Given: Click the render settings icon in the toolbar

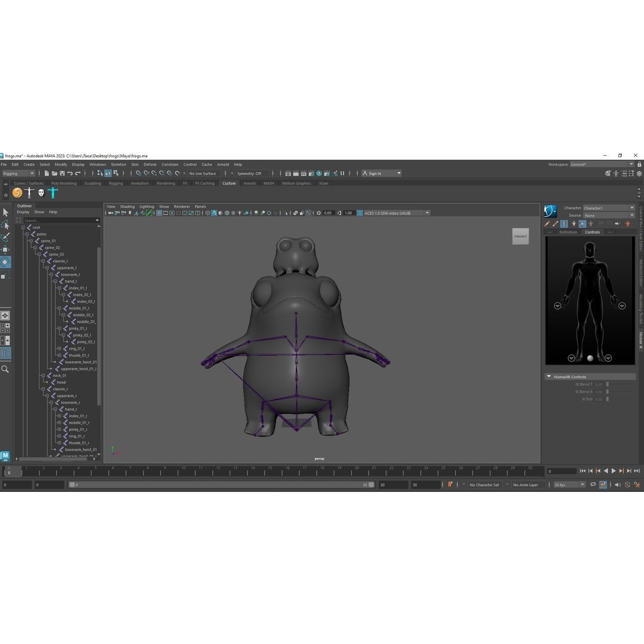Looking at the screenshot, I should point(311,173).
